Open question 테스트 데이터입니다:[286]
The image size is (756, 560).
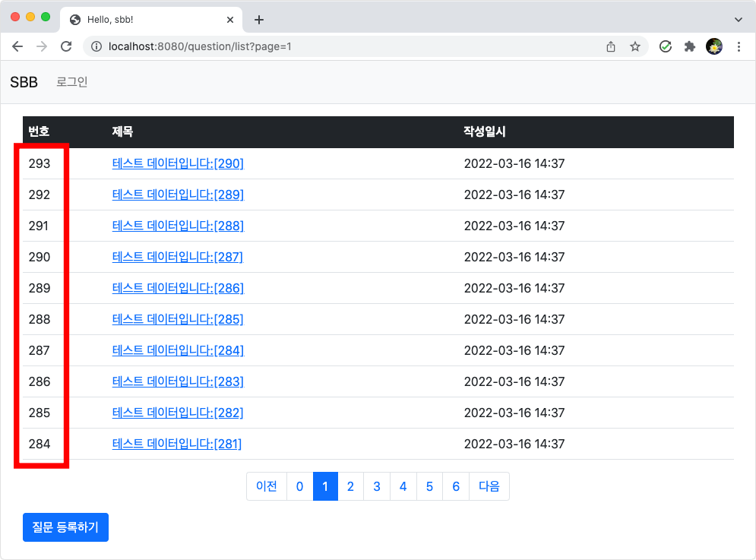(178, 288)
